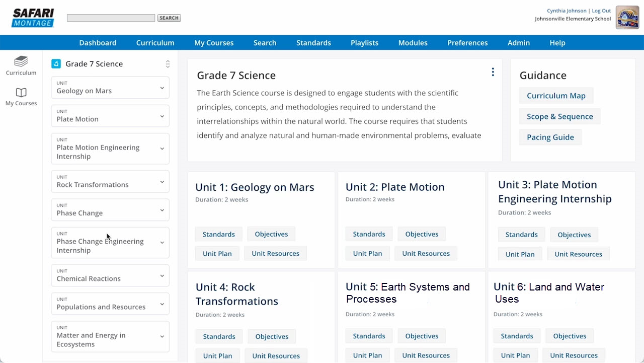Open Unit Resources for Unit 3
Screen dimensions: 644x363
tap(578, 254)
